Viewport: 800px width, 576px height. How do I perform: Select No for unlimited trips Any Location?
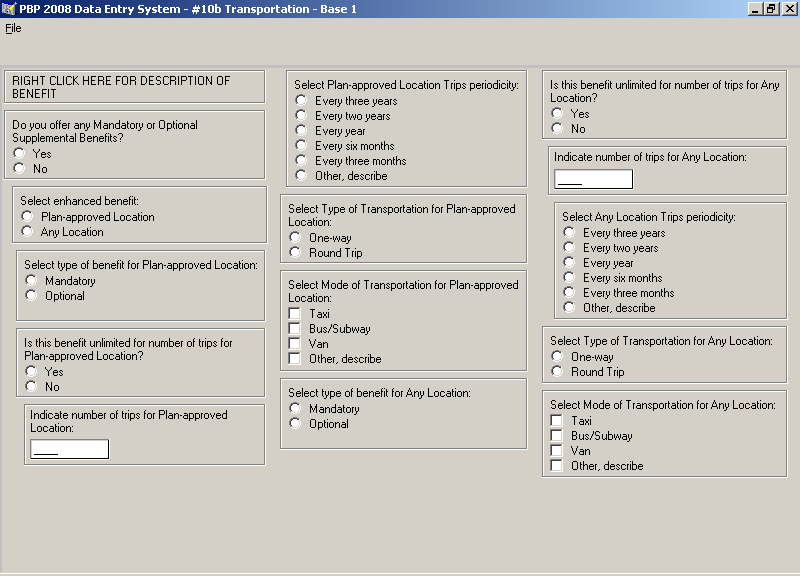pyautogui.click(x=557, y=129)
